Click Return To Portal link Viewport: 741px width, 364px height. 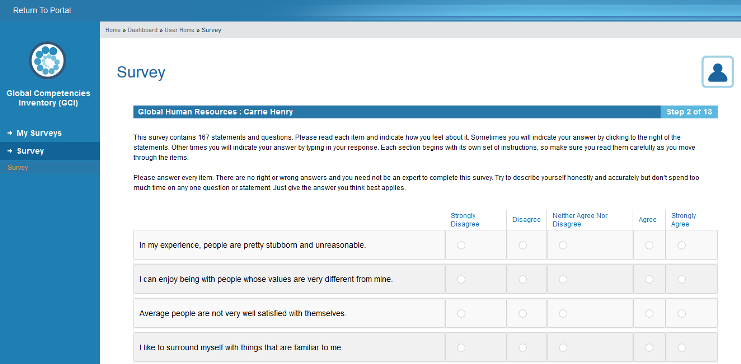pos(42,10)
